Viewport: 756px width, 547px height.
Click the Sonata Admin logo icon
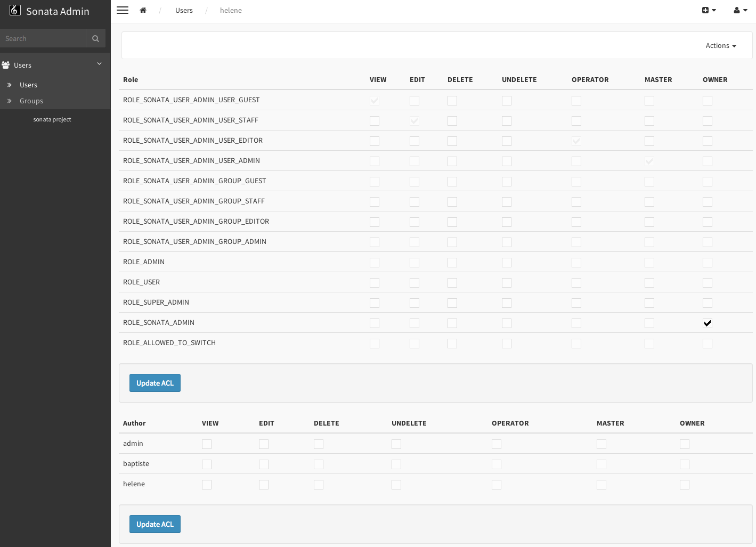click(15, 10)
